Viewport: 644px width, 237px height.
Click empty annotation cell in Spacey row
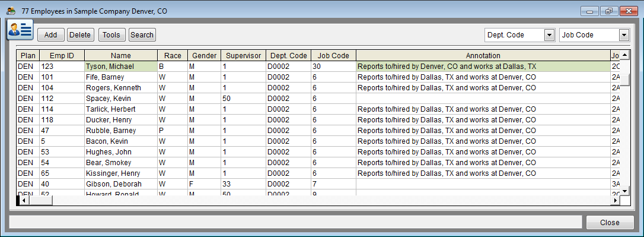coord(483,99)
